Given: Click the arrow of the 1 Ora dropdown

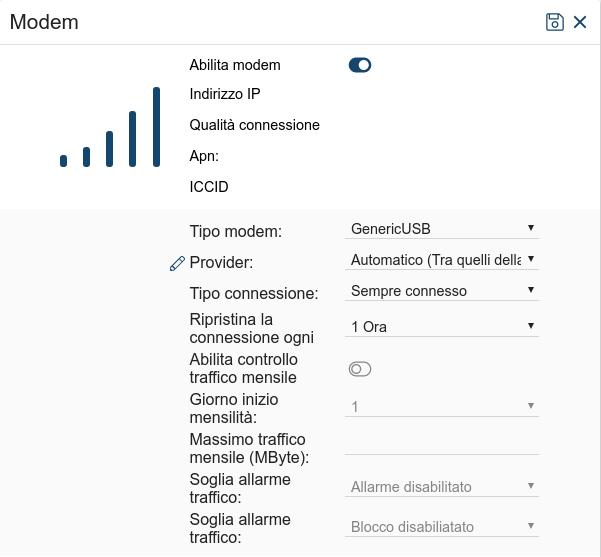Looking at the screenshot, I should click(531, 326).
